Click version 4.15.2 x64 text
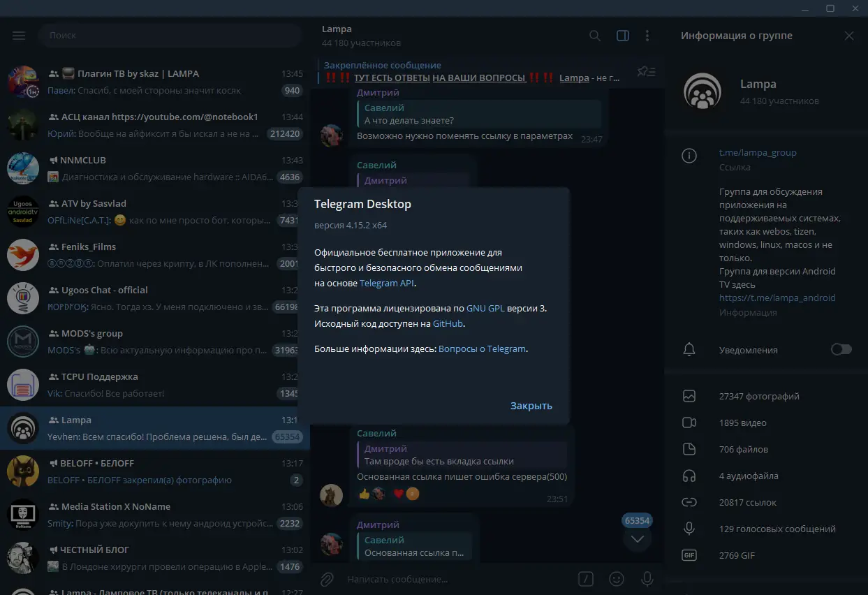The width and height of the screenshot is (868, 595). tap(351, 226)
